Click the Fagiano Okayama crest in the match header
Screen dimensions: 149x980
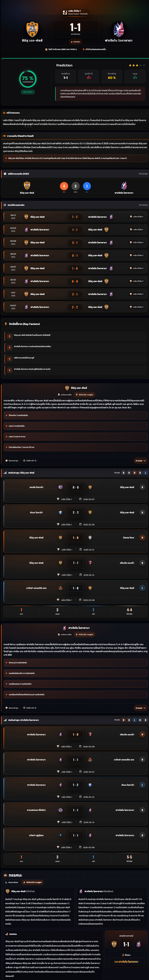[x=119, y=29]
